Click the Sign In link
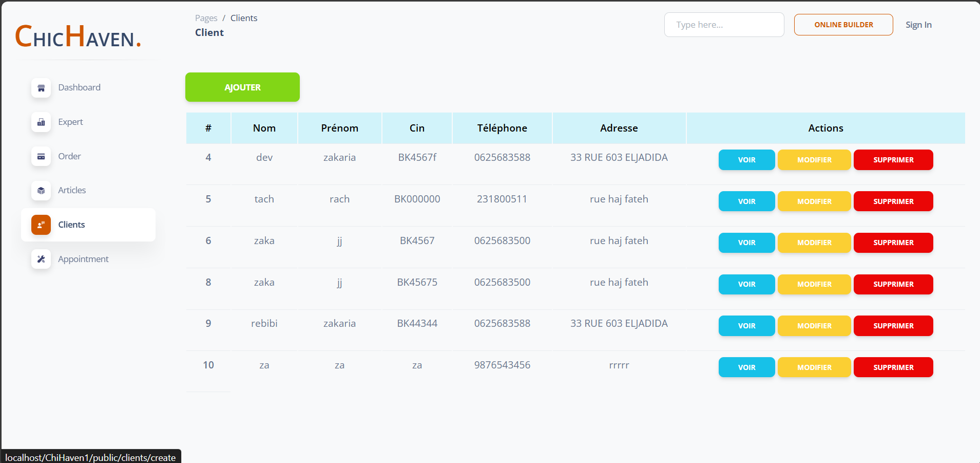The image size is (980, 463). coord(918,25)
